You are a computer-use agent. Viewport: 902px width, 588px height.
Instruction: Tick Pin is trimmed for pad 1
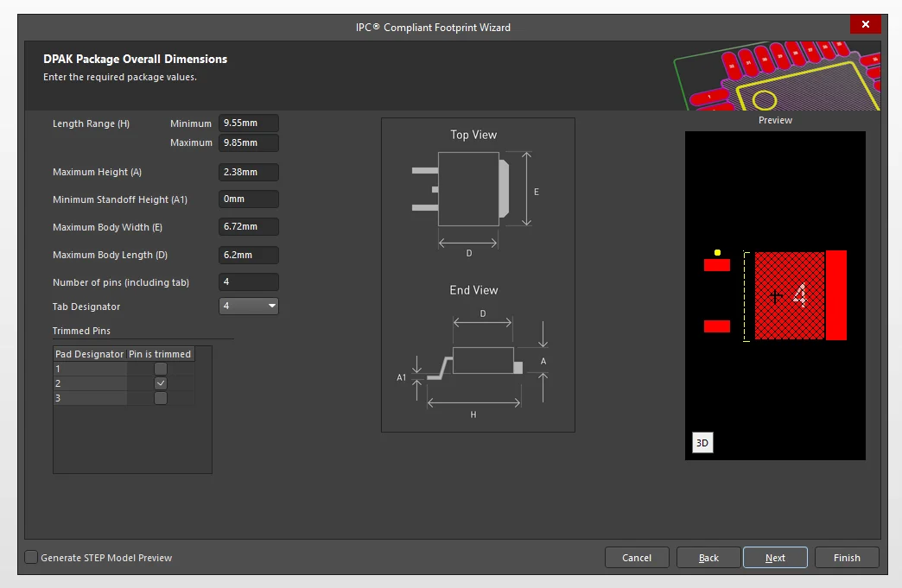[x=161, y=369]
